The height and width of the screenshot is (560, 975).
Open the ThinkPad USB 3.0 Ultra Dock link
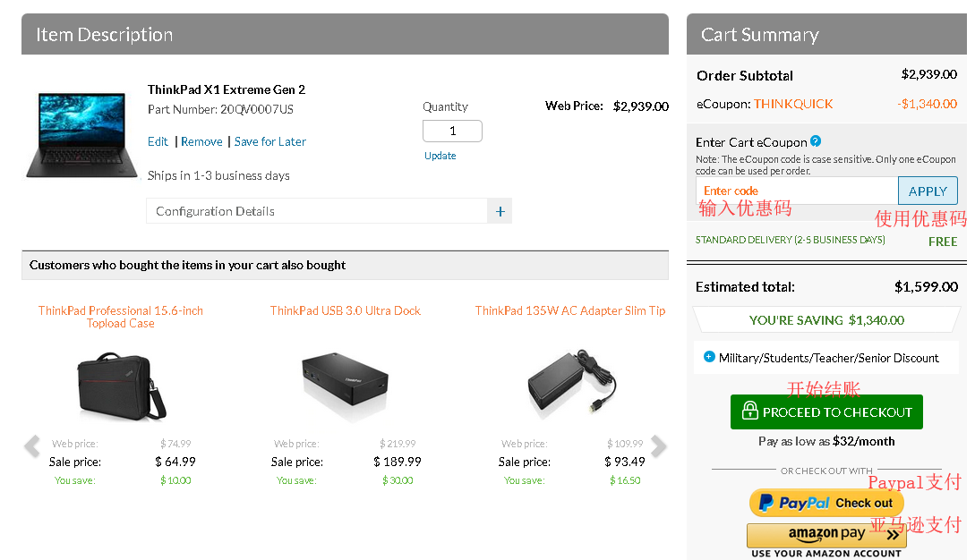coord(345,310)
